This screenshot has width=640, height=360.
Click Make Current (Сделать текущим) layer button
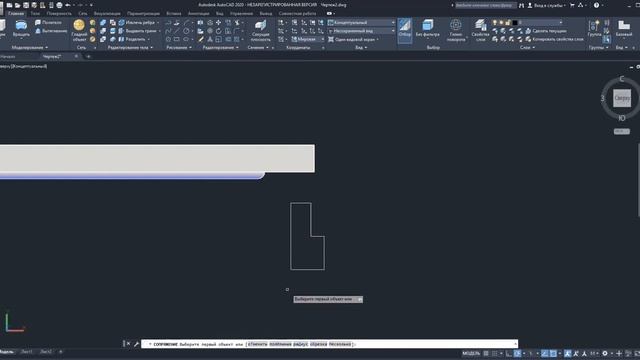[547, 31]
